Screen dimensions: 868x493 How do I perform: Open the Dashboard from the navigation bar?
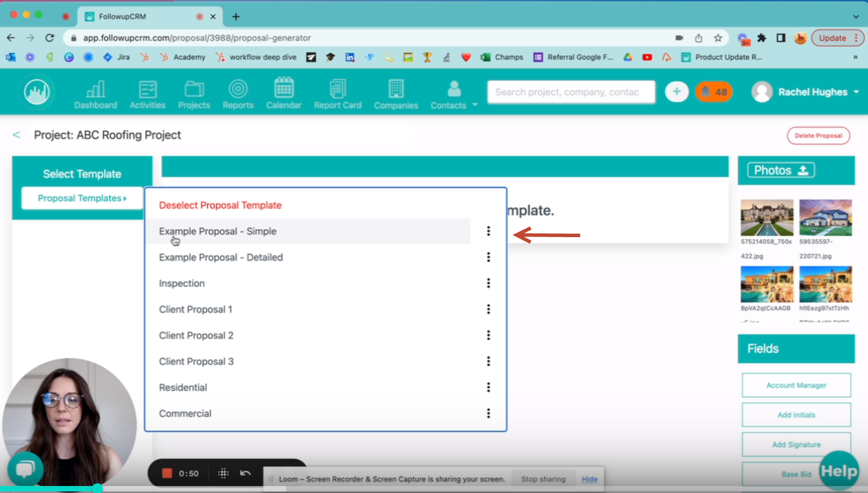(95, 93)
